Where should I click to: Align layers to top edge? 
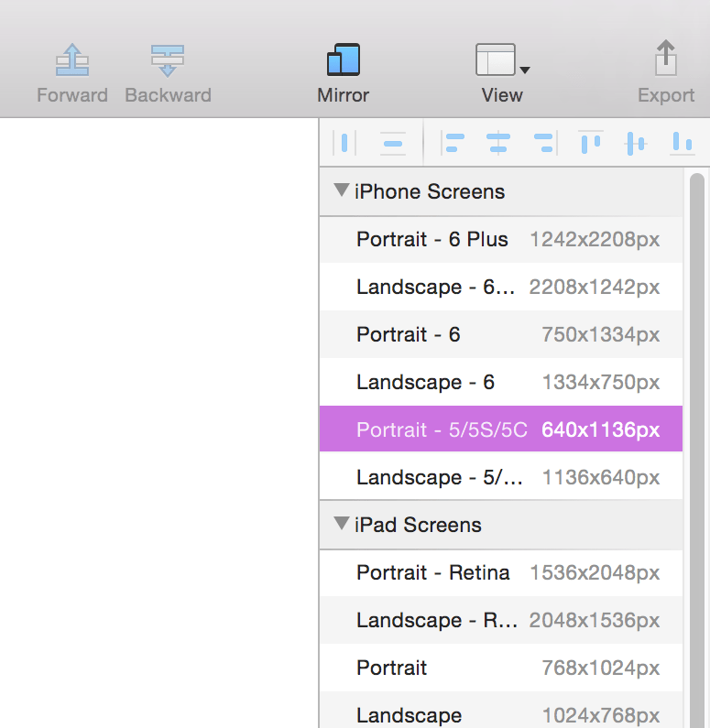[x=591, y=143]
